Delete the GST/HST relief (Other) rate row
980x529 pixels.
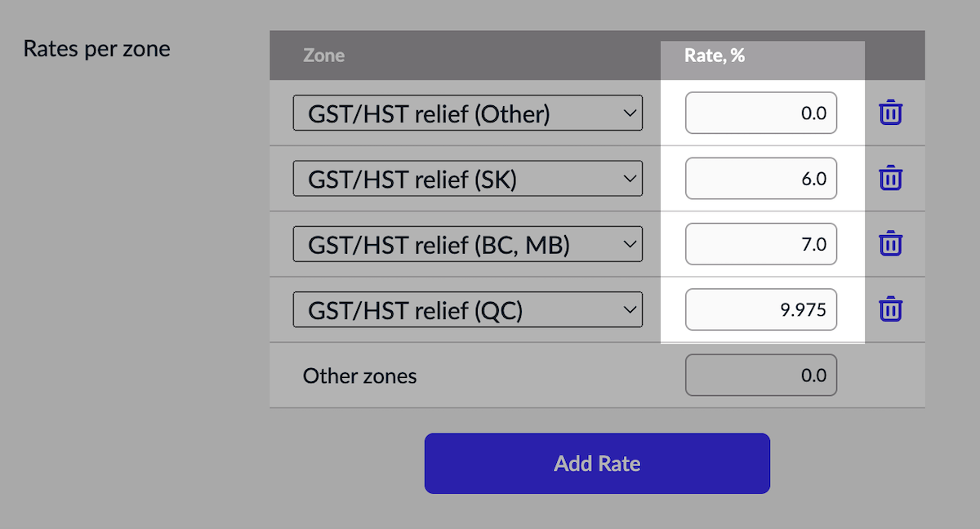click(x=890, y=113)
